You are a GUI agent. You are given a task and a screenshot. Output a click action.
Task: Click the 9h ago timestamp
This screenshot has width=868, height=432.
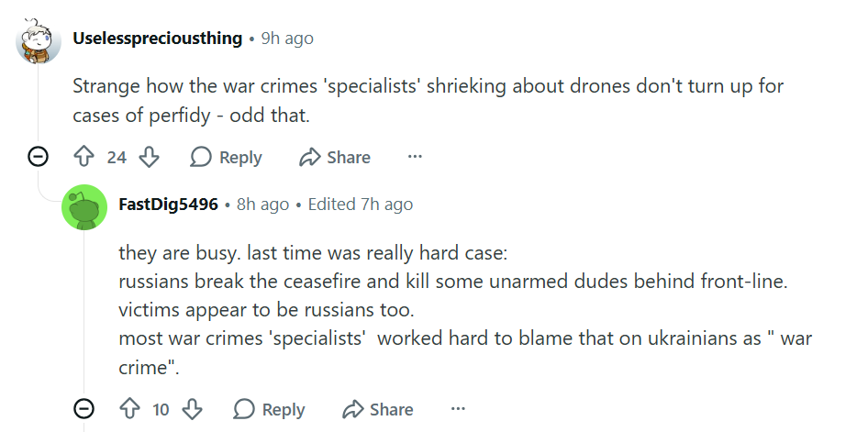tap(287, 39)
